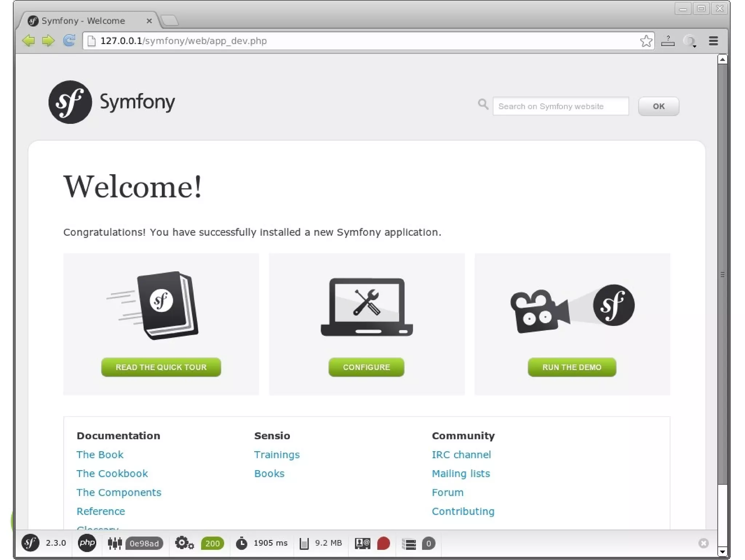Viewport: 745px width, 560px height.
Task: Open the browser hamburger menu
Action: (x=713, y=41)
